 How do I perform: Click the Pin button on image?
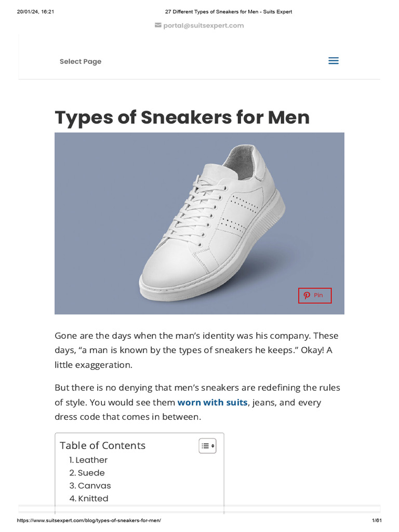[315, 296]
